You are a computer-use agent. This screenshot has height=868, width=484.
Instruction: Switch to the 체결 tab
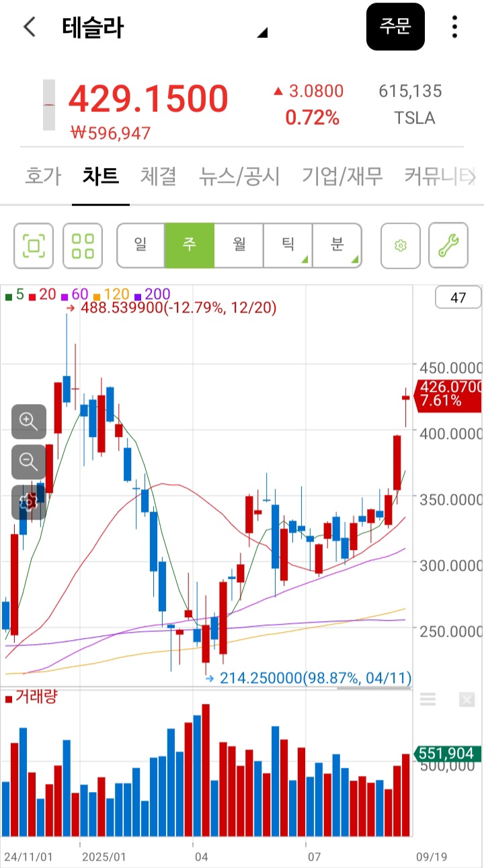tap(159, 176)
